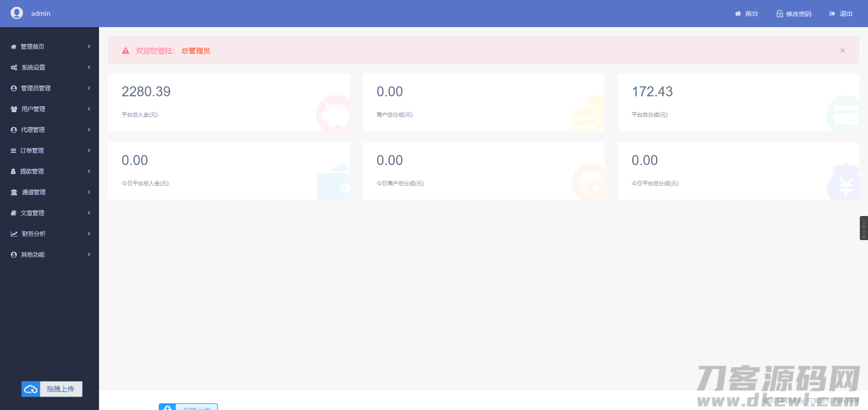Open the 订单管理 menu item
Viewport: 868px width, 410px height.
(x=32, y=151)
